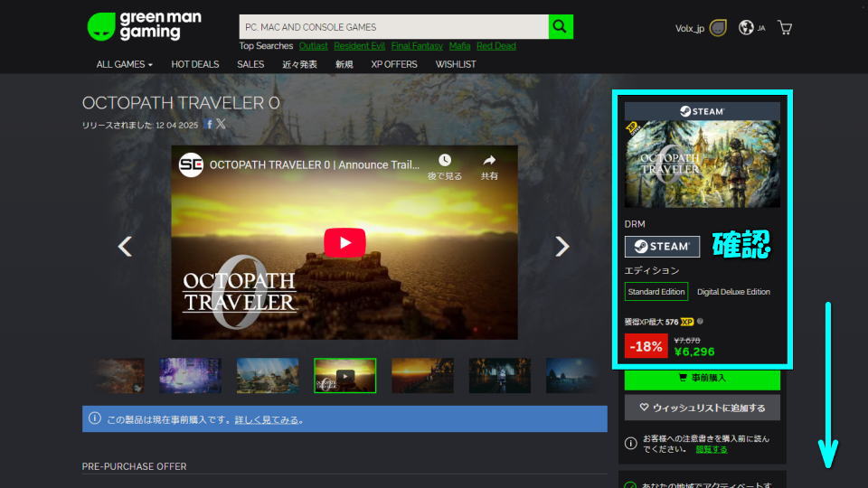
Task: Open the HOT DEALS menu
Action: pos(195,64)
